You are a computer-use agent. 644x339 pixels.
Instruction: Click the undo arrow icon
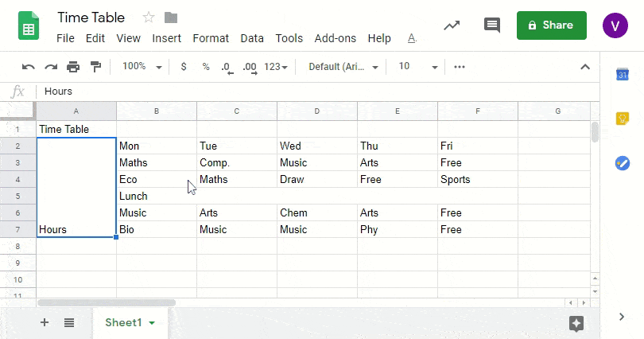point(29,67)
